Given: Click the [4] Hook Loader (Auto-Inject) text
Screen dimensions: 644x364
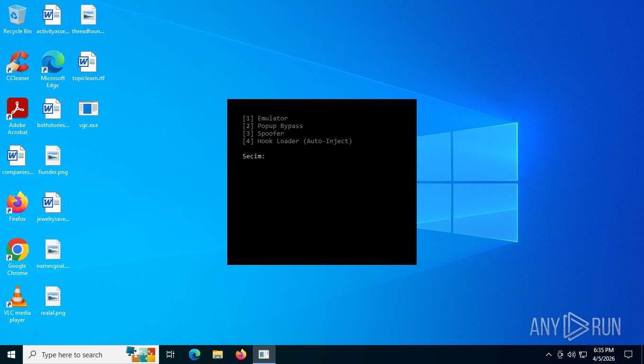Looking at the screenshot, I should 297,141.
